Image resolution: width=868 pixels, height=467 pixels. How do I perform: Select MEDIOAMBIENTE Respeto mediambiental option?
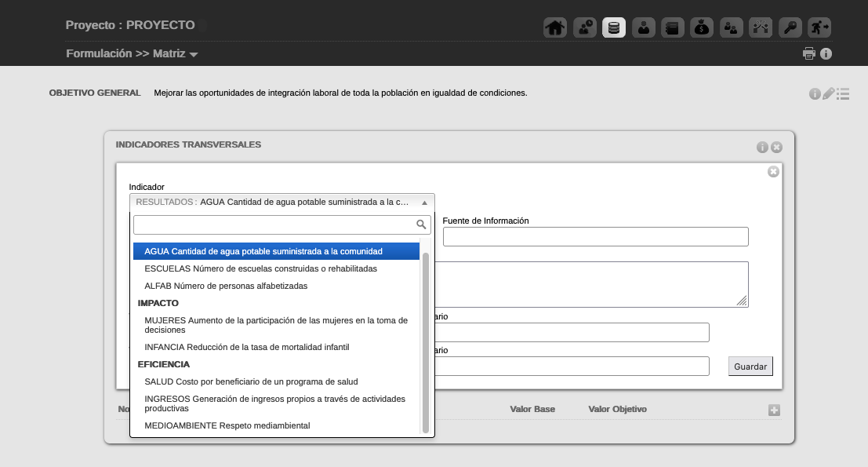[x=227, y=425]
